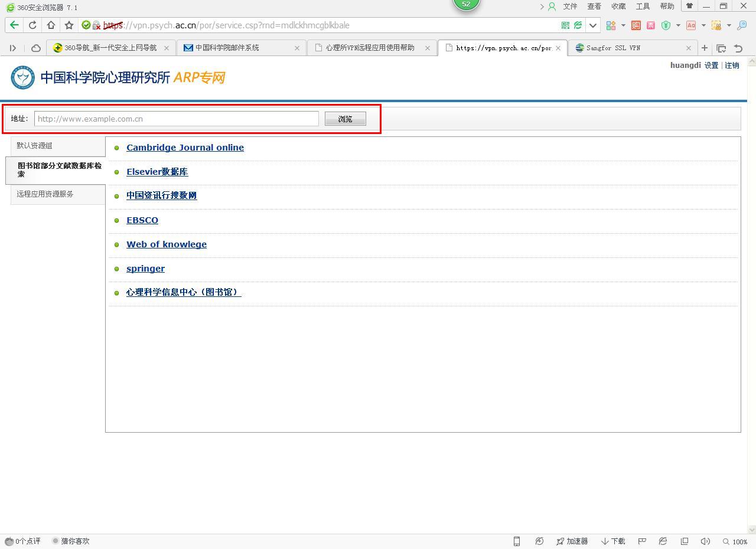
Task: Open the 收藏 menu
Action: click(618, 6)
